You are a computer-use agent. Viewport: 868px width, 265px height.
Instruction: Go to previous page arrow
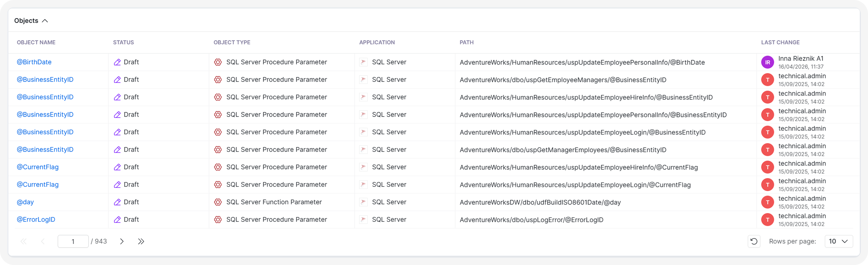click(x=43, y=241)
